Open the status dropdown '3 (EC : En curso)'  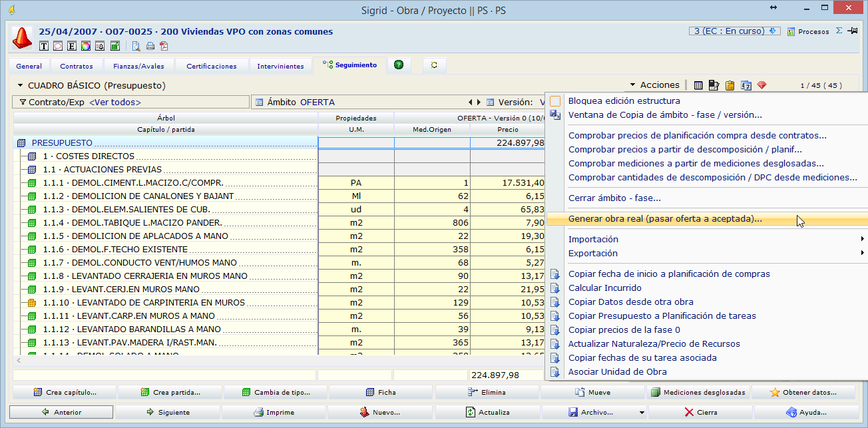[x=735, y=31]
